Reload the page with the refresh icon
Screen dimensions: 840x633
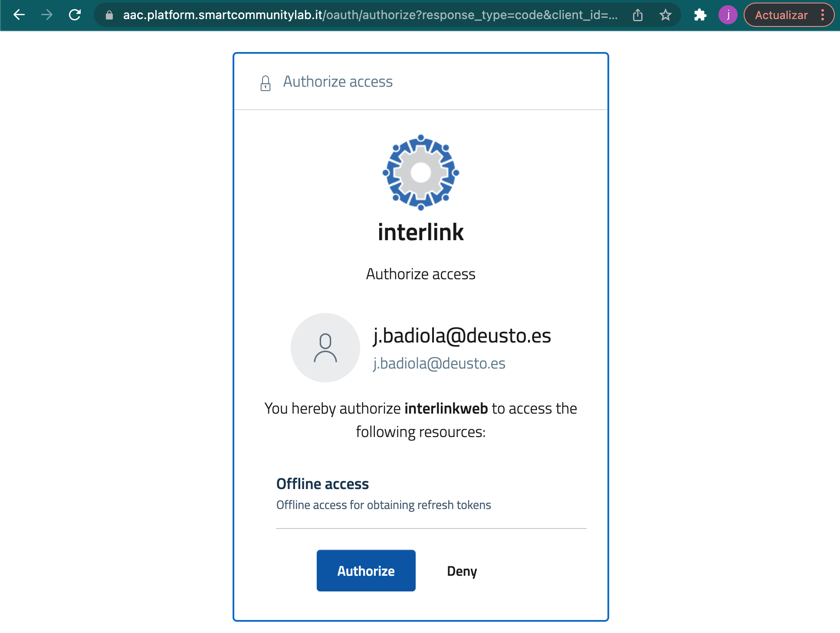[x=75, y=15]
